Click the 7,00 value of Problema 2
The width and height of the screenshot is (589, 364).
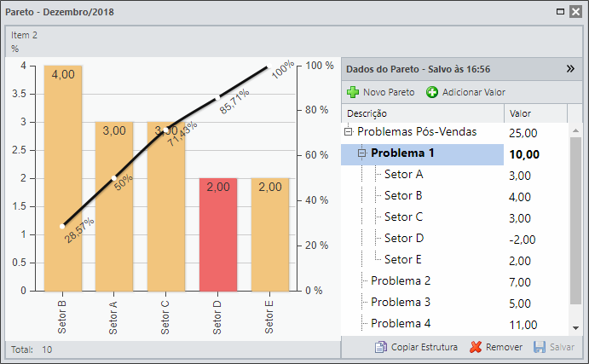tap(520, 282)
